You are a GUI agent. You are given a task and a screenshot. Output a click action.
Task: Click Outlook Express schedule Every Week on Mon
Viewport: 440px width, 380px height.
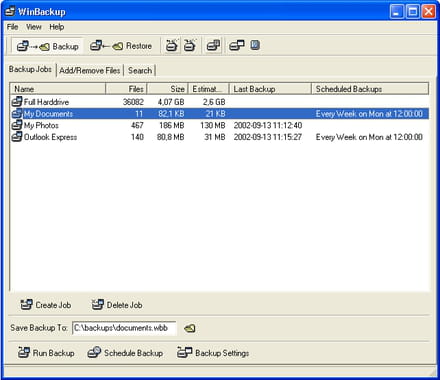click(369, 137)
